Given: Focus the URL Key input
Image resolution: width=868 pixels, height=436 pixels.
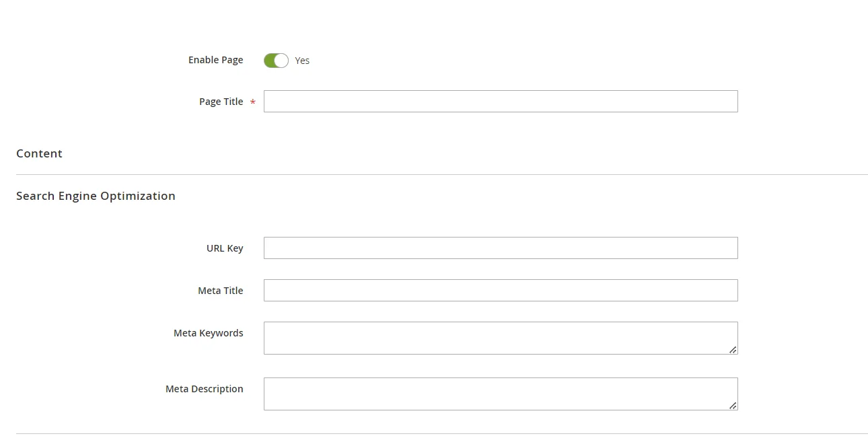Looking at the screenshot, I should pyautogui.click(x=500, y=248).
